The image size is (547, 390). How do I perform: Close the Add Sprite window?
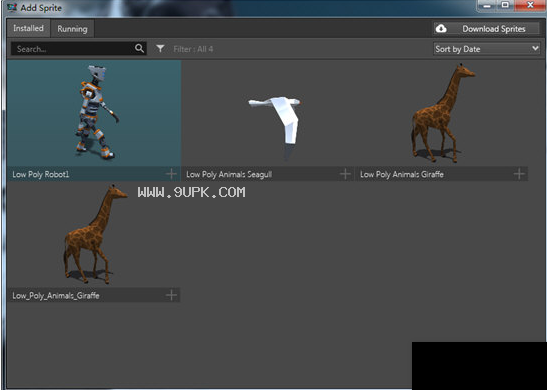(x=530, y=5)
